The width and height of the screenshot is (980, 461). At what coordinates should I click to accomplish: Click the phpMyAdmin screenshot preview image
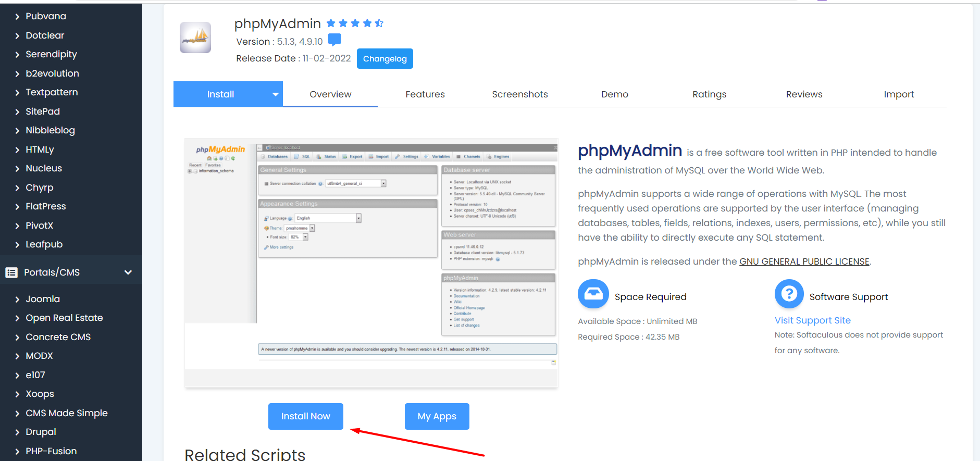pos(371,263)
